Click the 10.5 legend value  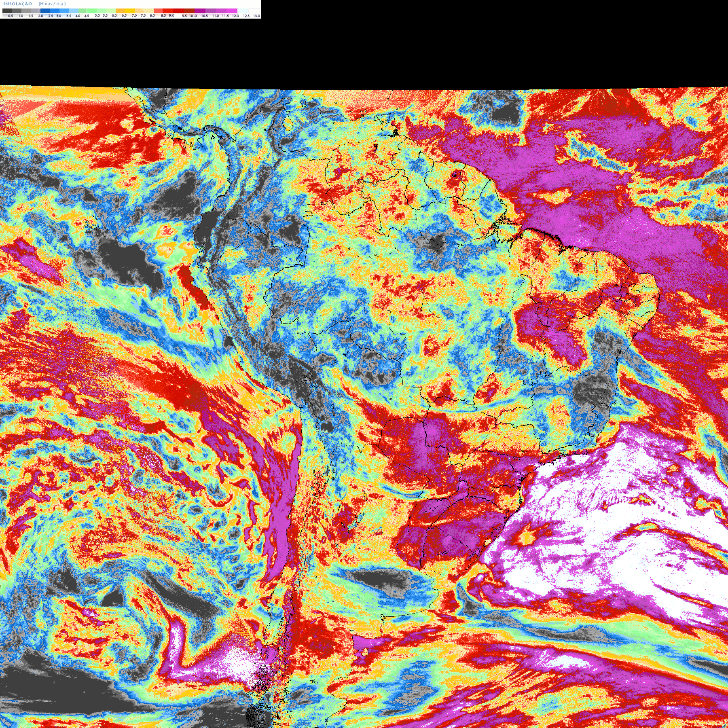pos(205,16)
